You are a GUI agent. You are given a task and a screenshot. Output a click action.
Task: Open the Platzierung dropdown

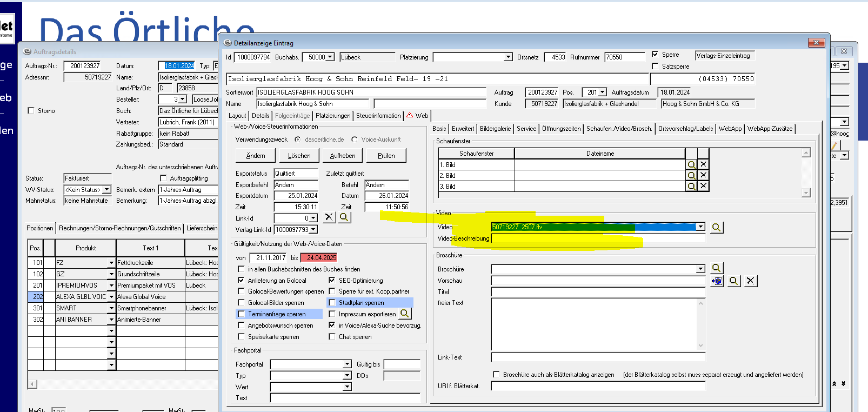508,57
